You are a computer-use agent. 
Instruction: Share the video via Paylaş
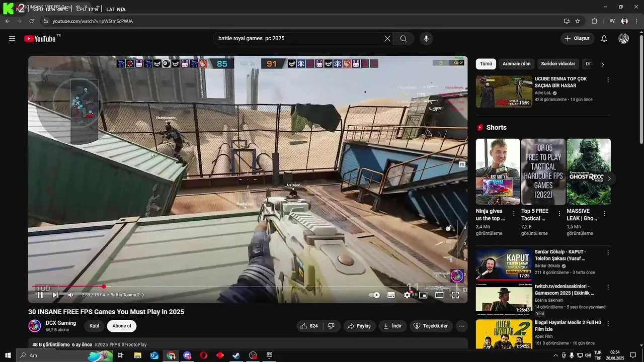pos(359,326)
